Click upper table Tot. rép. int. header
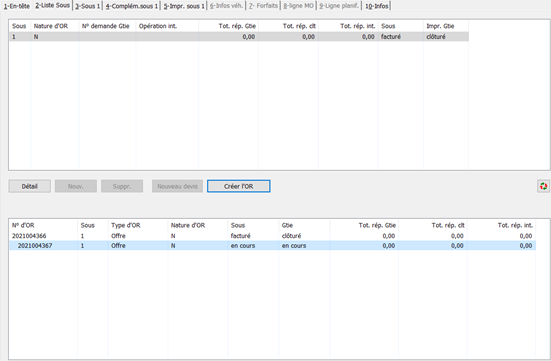 tap(358, 26)
